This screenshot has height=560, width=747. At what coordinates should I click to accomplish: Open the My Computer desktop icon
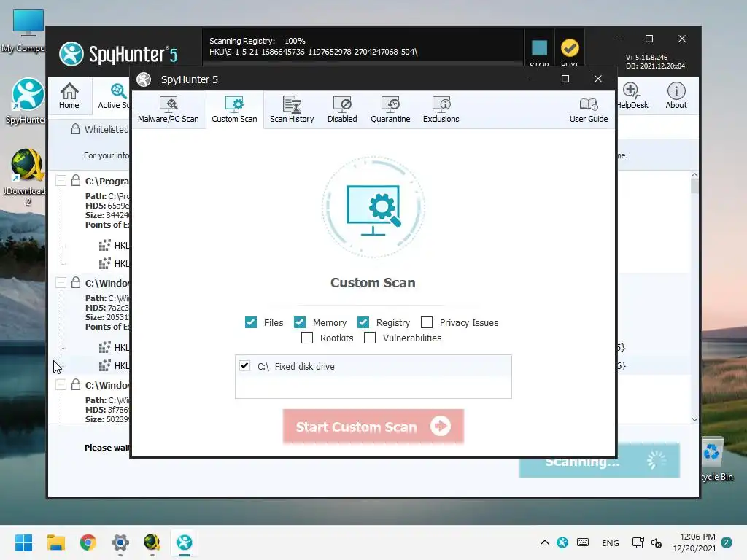24,31
